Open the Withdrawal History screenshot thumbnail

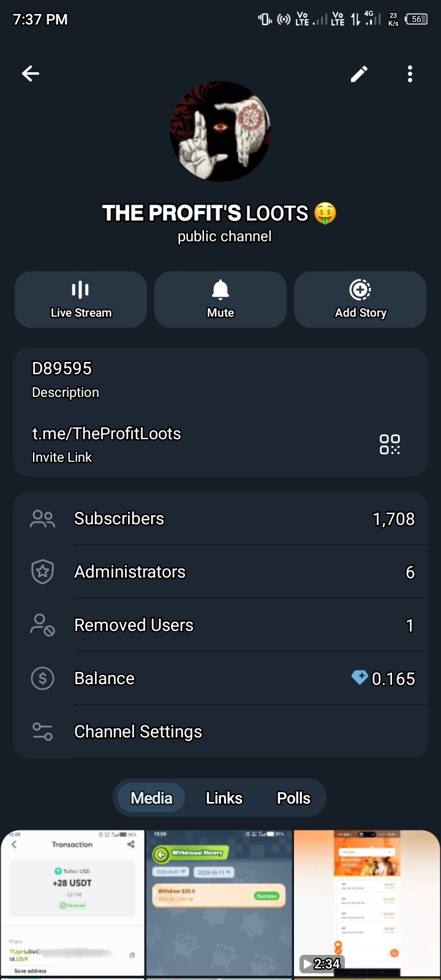click(x=219, y=903)
